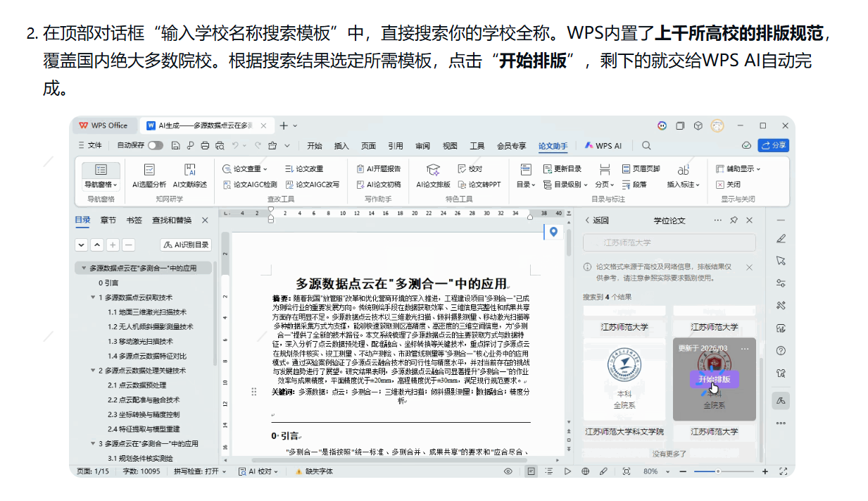Collapse the 多源数据点云在"多测合一"中的应用 outline item
Image resolution: width=868 pixels, height=501 pixels.
pyautogui.click(x=84, y=268)
